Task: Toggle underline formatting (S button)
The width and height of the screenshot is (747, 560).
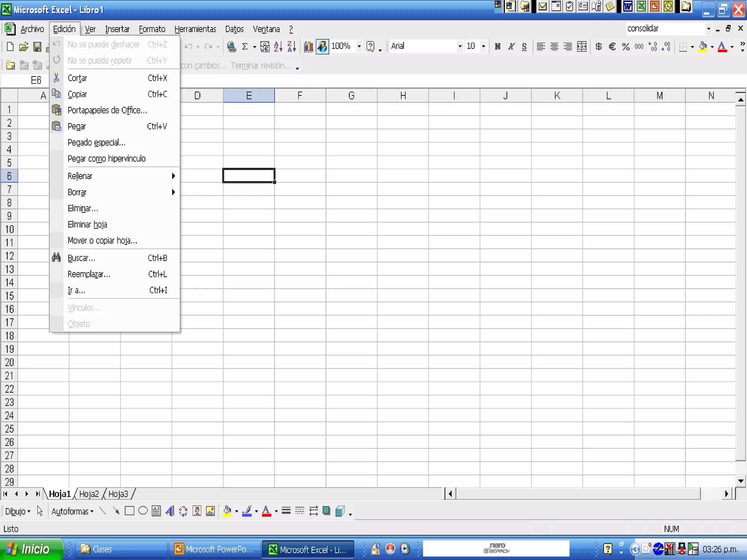Action: (524, 46)
